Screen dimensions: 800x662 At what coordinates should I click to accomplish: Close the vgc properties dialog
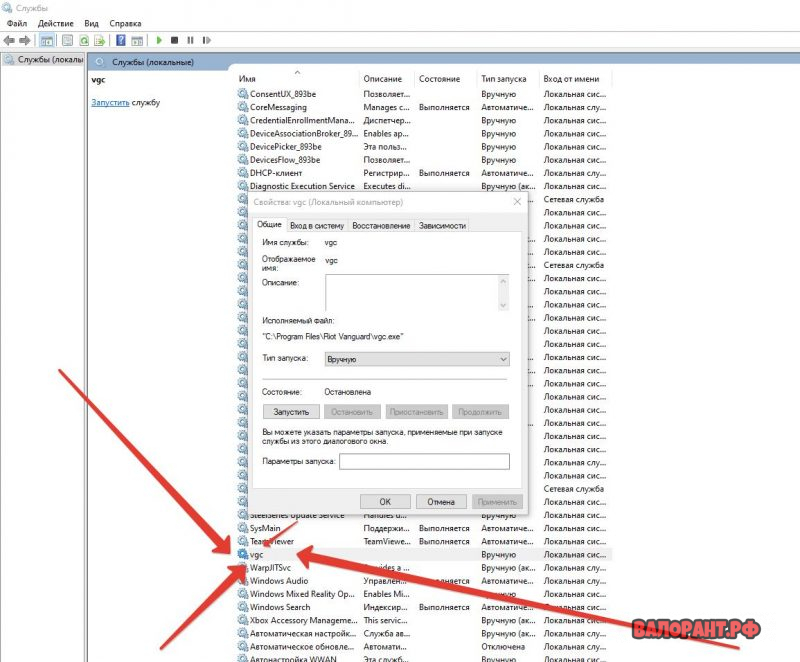click(517, 202)
